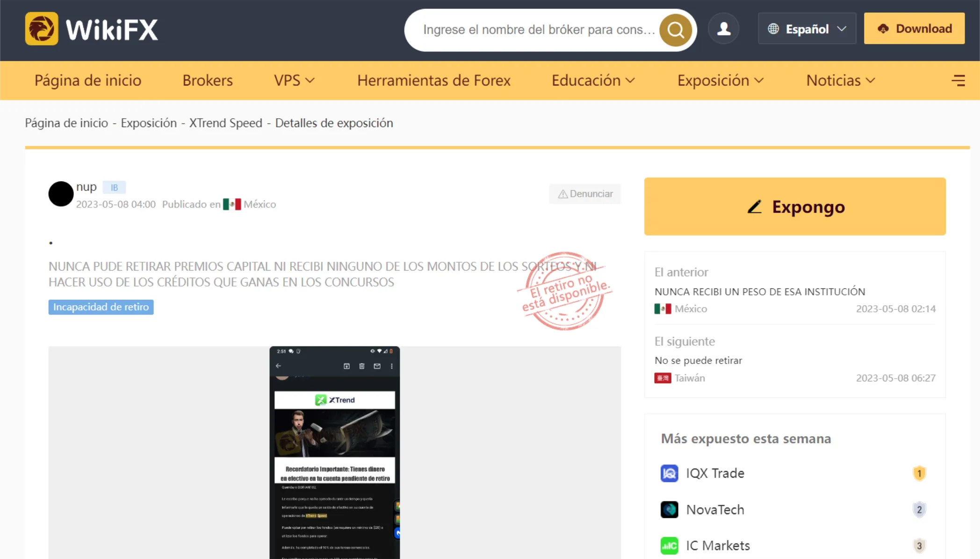The width and height of the screenshot is (980, 559).
Task: Click the rank 1 badge for IQX Trade
Action: click(919, 473)
